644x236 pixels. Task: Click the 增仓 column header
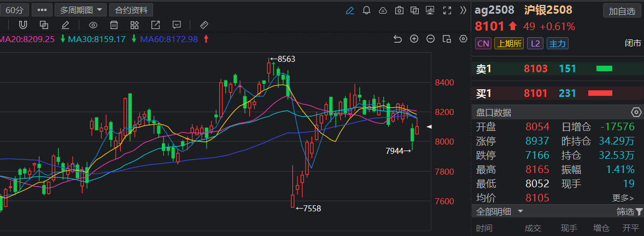coord(601,228)
